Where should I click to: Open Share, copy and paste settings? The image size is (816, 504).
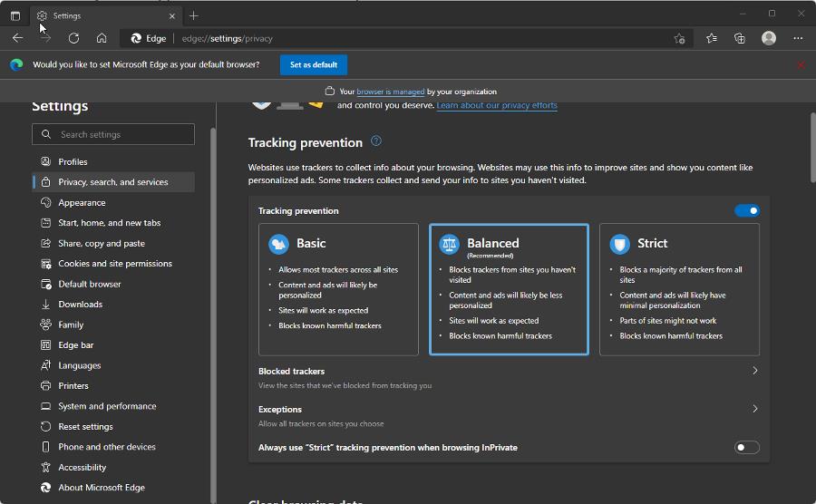click(x=113, y=243)
